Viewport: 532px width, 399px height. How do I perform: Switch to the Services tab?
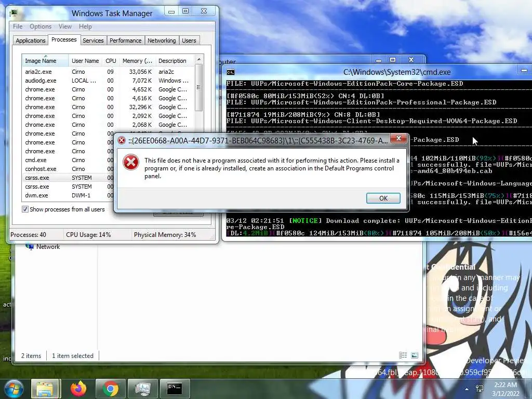[x=93, y=41]
